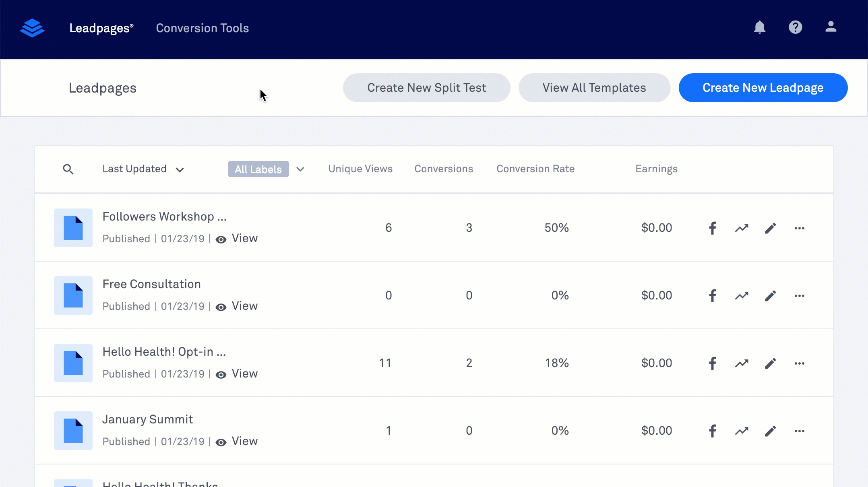The width and height of the screenshot is (868, 487).
Task: Open more options for Free Consultation
Action: coord(800,296)
